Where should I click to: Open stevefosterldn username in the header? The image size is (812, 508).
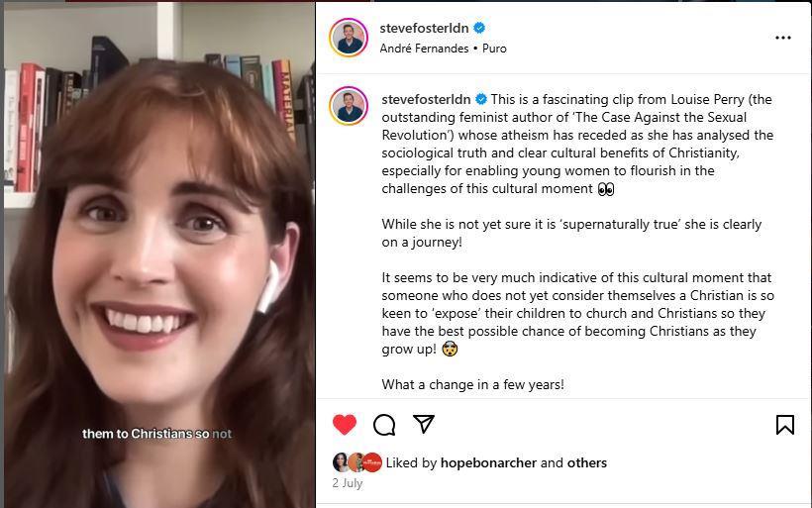click(424, 28)
